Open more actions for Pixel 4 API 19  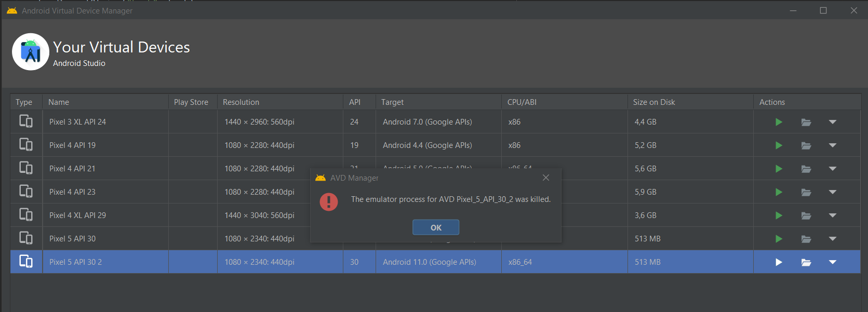point(833,145)
